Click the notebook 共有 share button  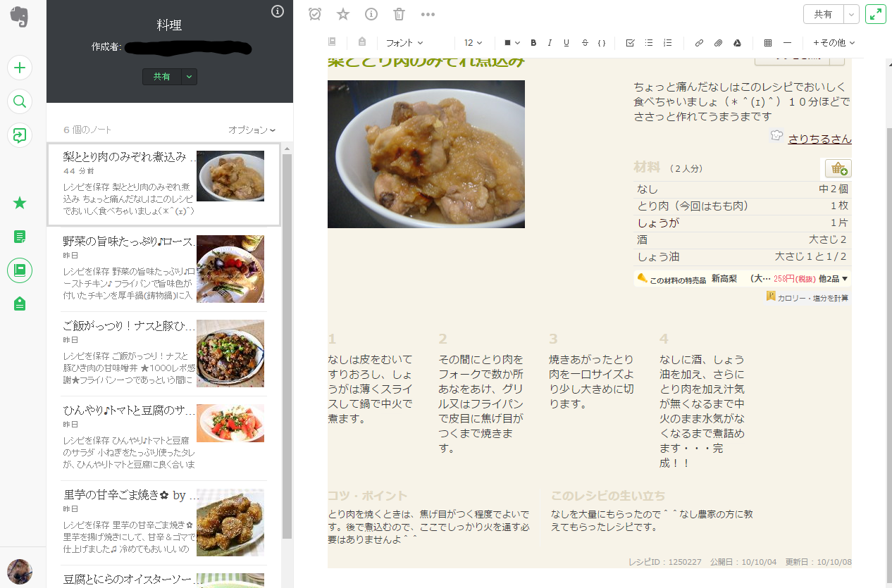pyautogui.click(x=162, y=77)
